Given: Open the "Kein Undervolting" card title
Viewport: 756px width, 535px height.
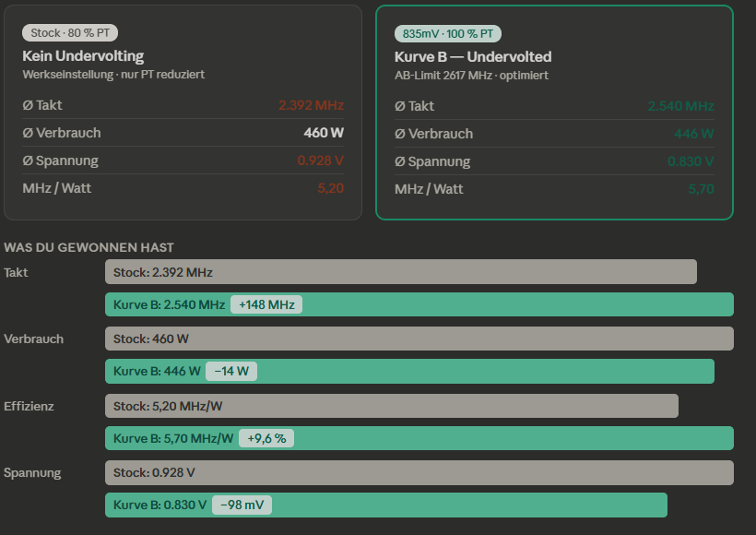Looking at the screenshot, I should tap(83, 56).
